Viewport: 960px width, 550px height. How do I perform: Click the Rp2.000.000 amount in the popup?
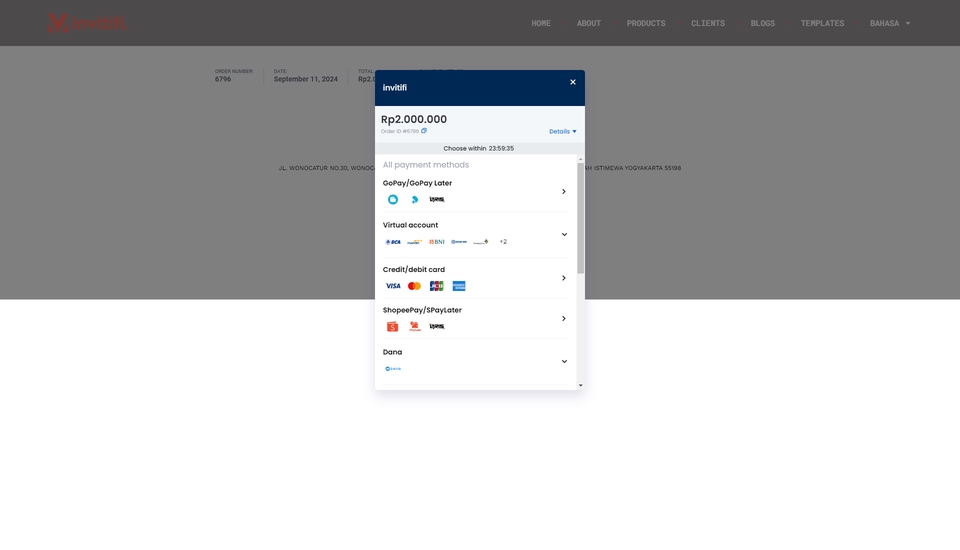pyautogui.click(x=414, y=119)
